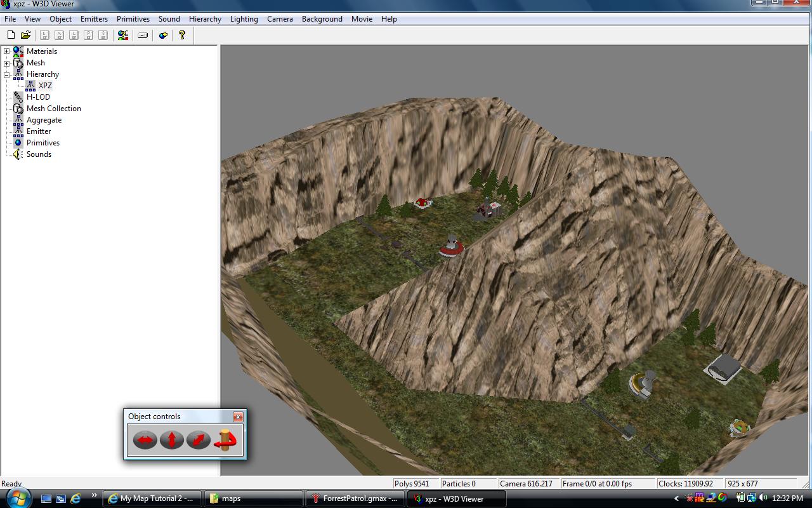Click the Windows Start orb

17,497
